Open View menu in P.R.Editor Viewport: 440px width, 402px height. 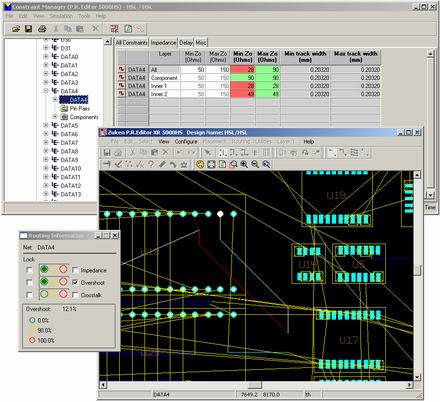(164, 142)
